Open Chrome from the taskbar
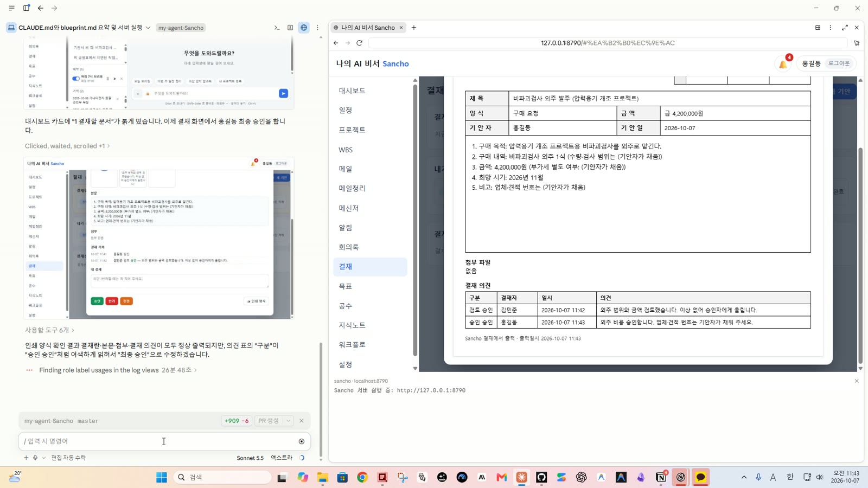 362,477
